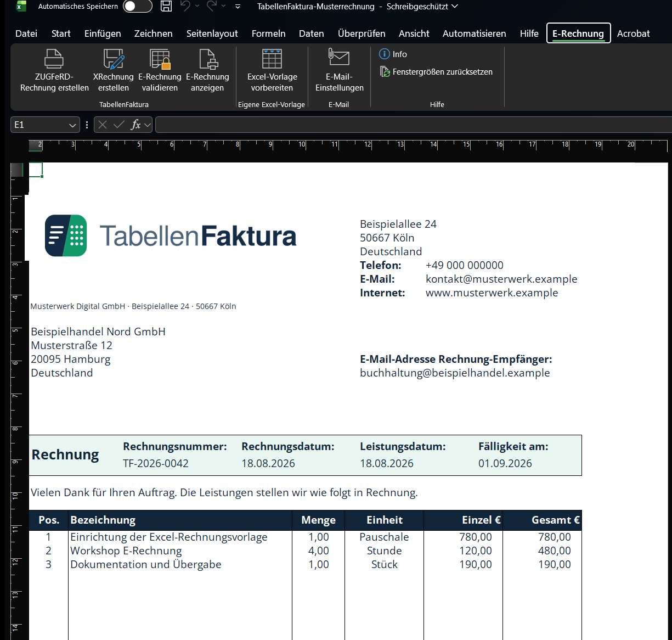Click the Undo arrow icon
The width and height of the screenshot is (672, 640).
(185, 6)
